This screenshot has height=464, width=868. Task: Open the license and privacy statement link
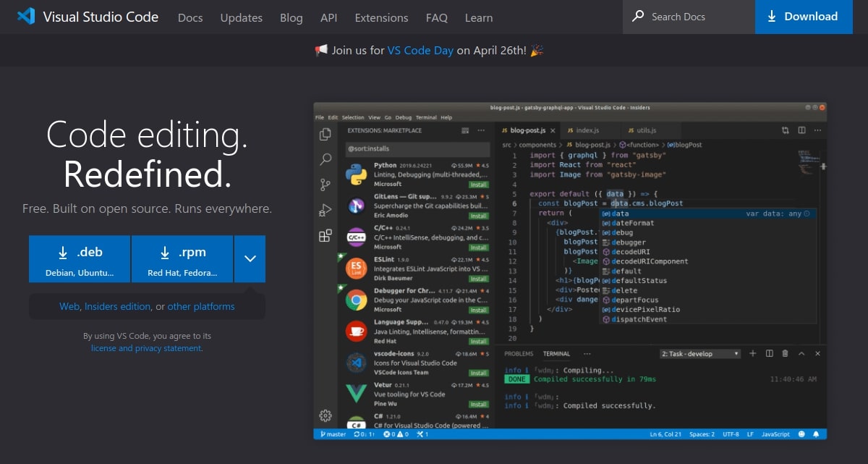pyautogui.click(x=146, y=348)
